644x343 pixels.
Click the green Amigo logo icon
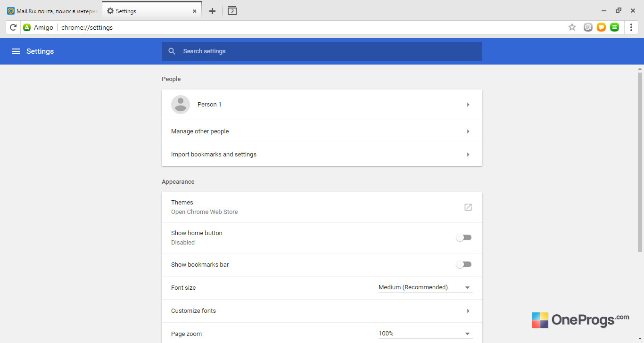pos(27,27)
